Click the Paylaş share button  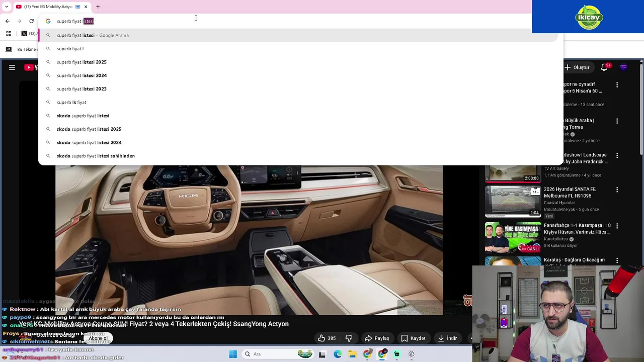[377, 338]
